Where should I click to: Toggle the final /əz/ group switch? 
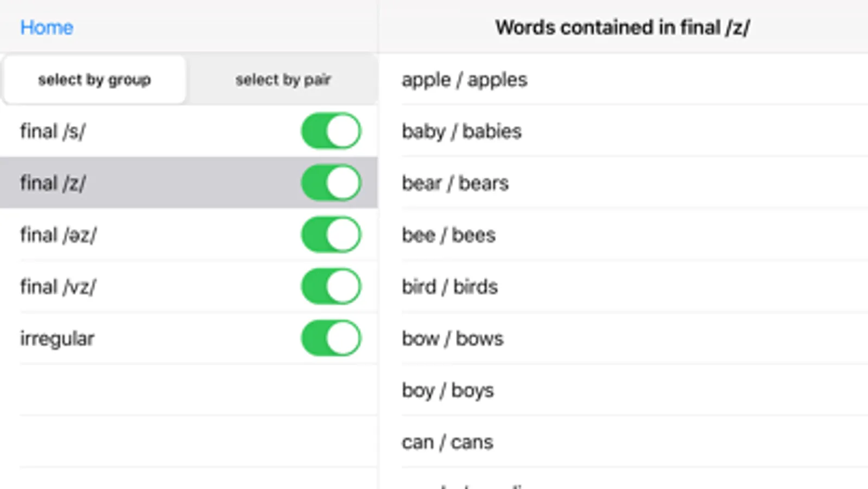click(331, 235)
